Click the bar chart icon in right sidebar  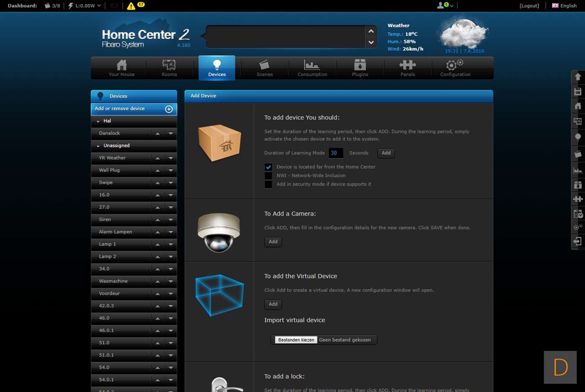tap(578, 170)
